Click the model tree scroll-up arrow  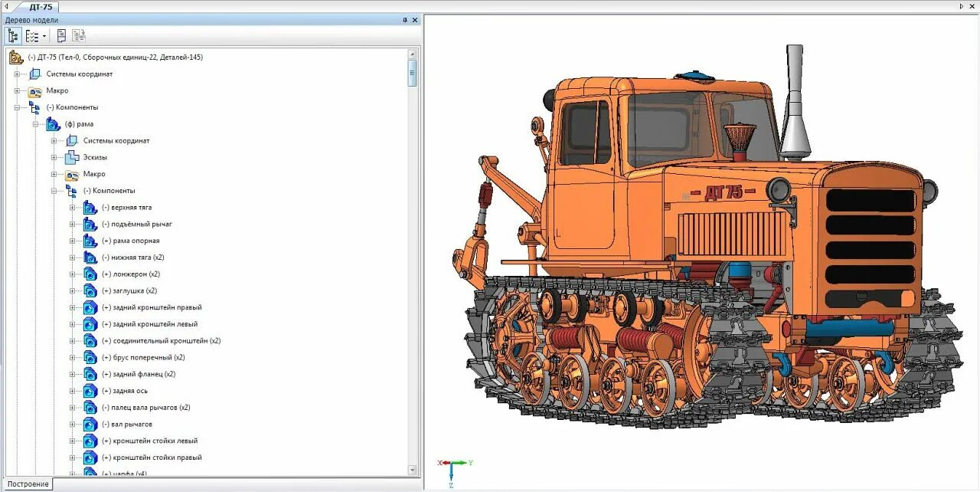[x=412, y=54]
